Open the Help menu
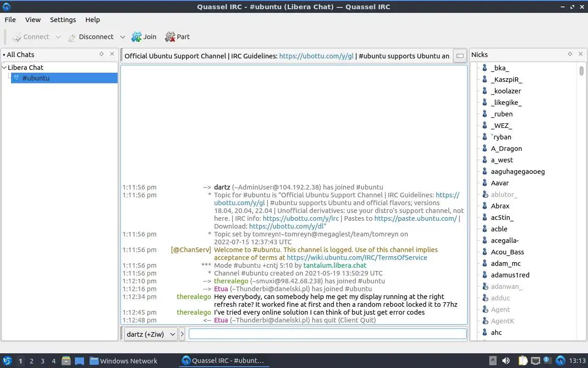This screenshot has width=588, height=368. pyautogui.click(x=92, y=20)
